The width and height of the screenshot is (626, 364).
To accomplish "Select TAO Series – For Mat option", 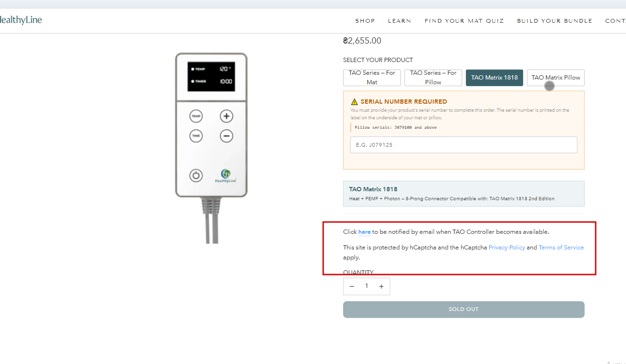I will click(372, 78).
